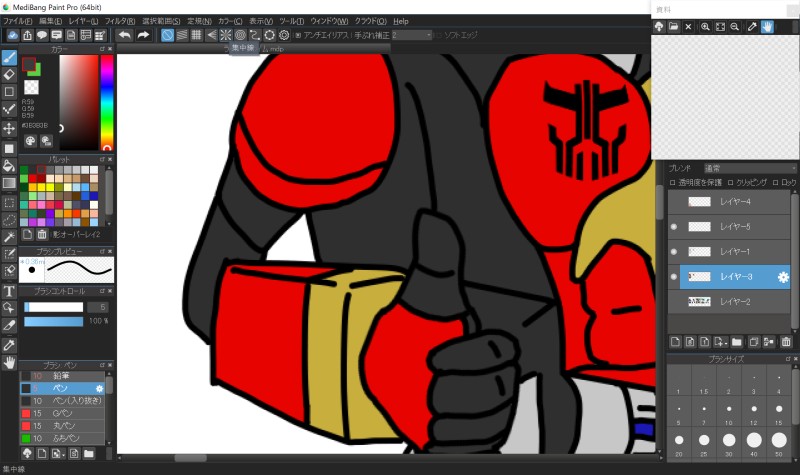Hide レイヤー-3 visibility dot
This screenshot has height=475, width=800.
pos(674,277)
